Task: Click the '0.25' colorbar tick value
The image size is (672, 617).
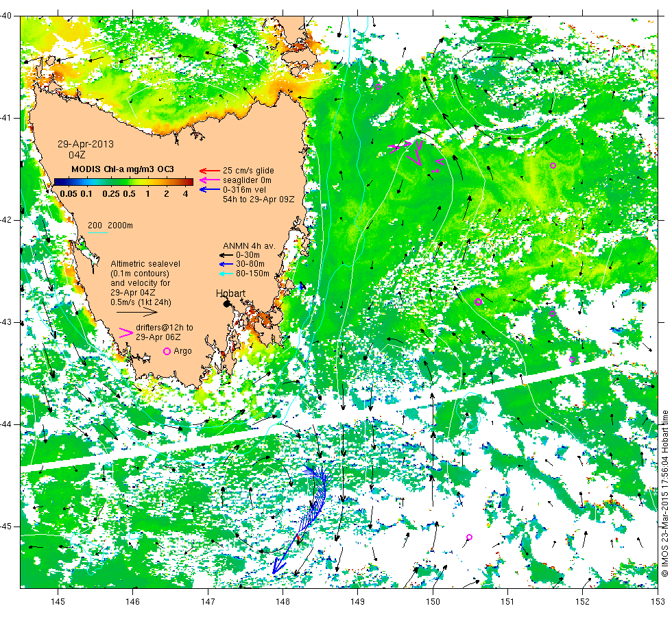Action: pos(110,193)
